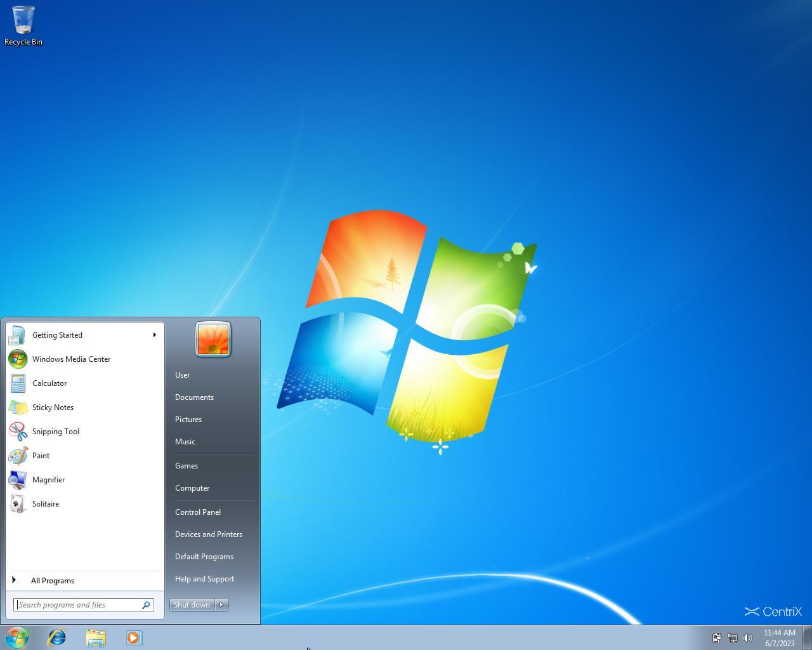Launch the Magnifier tool

point(48,479)
